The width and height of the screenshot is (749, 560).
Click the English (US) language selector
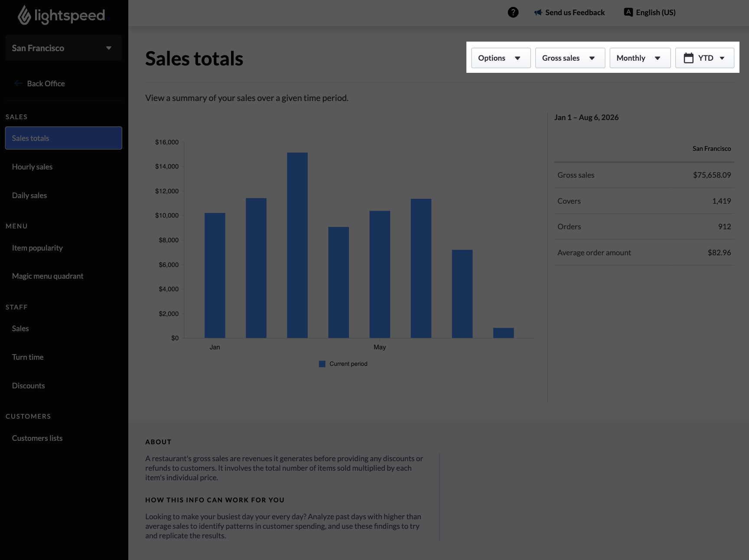(650, 13)
